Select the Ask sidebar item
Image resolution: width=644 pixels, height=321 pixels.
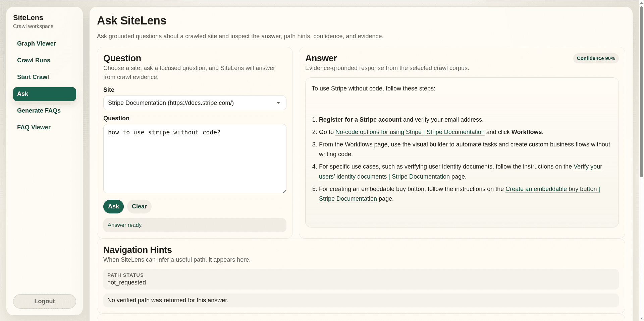(x=45, y=94)
